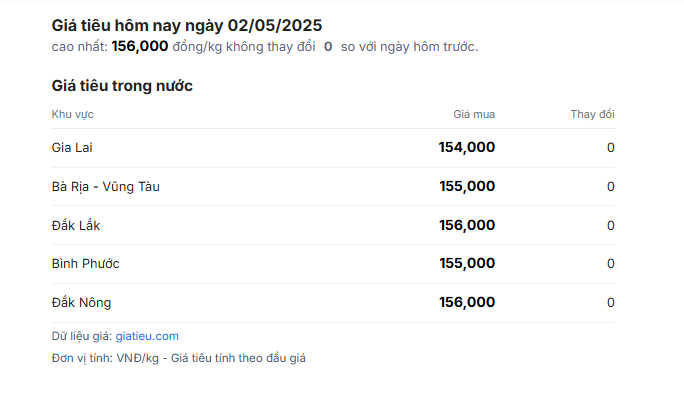
Task: Click the Khu vực column header
Action: point(72,114)
